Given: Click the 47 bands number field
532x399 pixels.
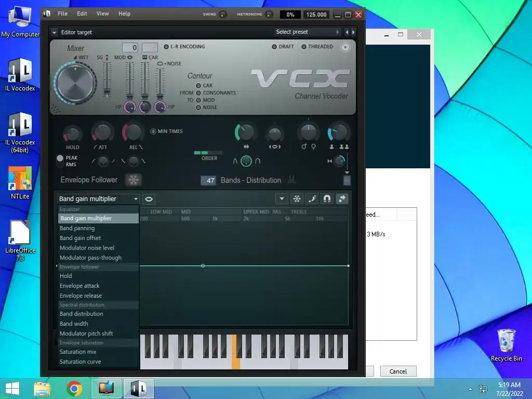Looking at the screenshot, I should click(x=208, y=180).
